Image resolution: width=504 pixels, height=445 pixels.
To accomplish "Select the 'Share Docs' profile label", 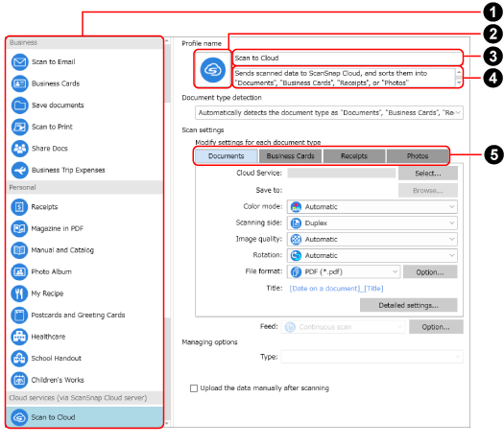I will click(x=50, y=149).
